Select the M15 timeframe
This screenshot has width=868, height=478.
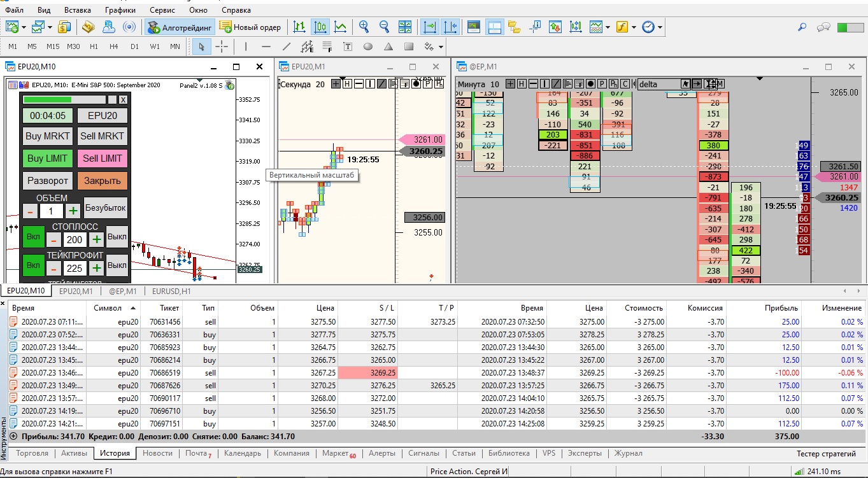[53, 46]
